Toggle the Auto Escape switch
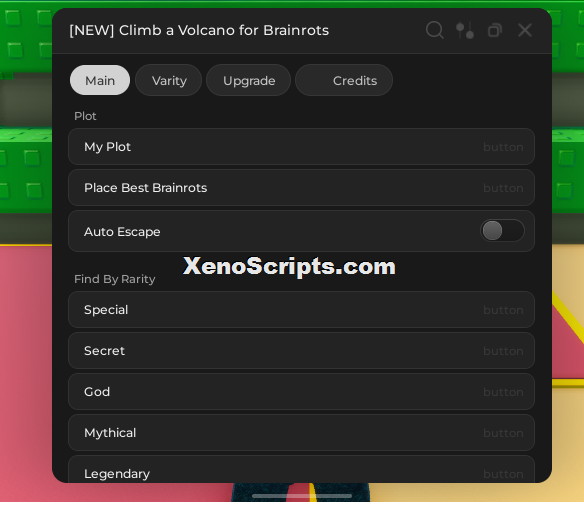 (502, 231)
